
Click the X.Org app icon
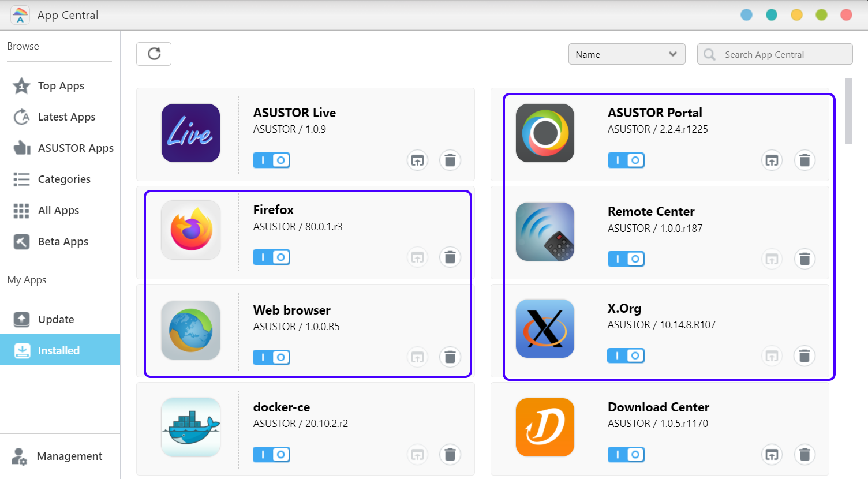(545, 328)
